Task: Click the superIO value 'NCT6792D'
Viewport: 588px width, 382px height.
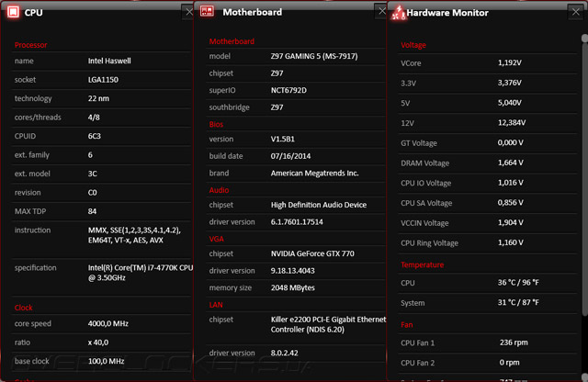Action: coord(288,90)
